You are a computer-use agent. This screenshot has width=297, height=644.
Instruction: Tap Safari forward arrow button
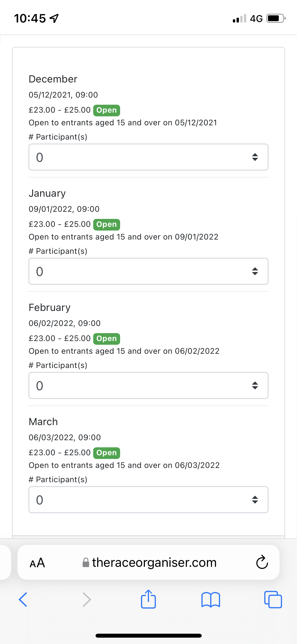[87, 599]
